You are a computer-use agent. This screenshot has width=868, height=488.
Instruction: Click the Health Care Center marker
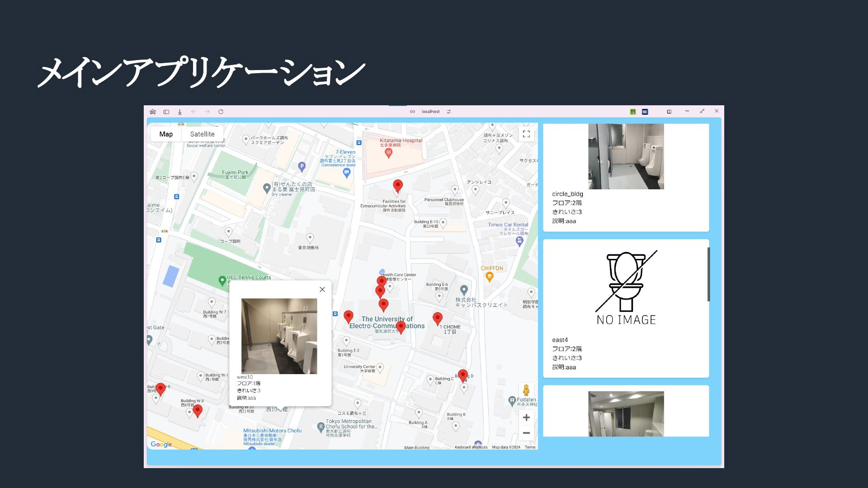390,286
